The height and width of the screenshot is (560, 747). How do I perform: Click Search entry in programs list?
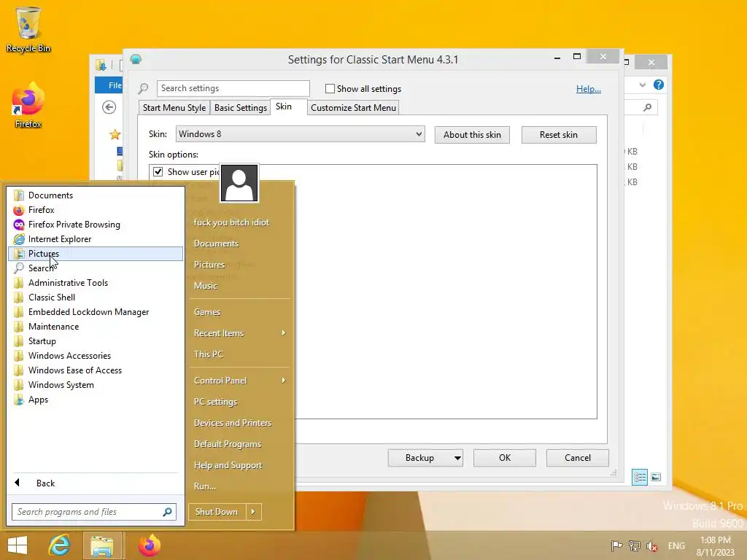tap(96, 268)
